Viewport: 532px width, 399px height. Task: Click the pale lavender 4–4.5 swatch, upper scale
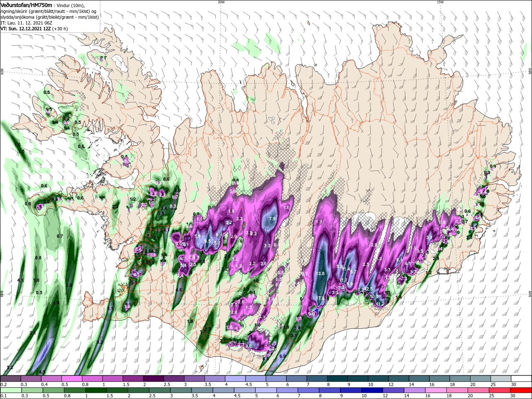coord(234,379)
